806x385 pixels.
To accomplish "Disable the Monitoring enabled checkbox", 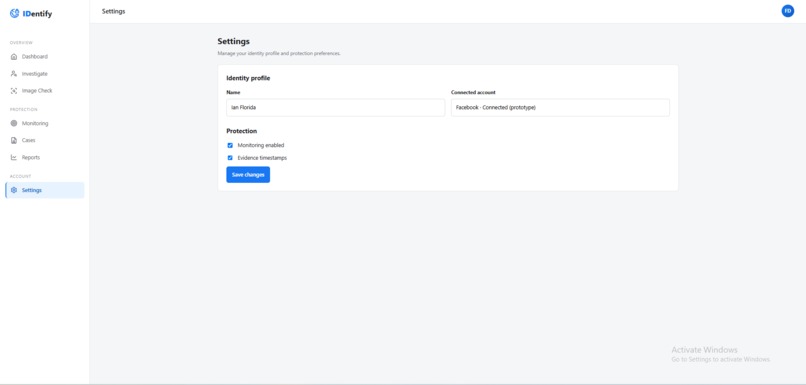I will pos(230,145).
